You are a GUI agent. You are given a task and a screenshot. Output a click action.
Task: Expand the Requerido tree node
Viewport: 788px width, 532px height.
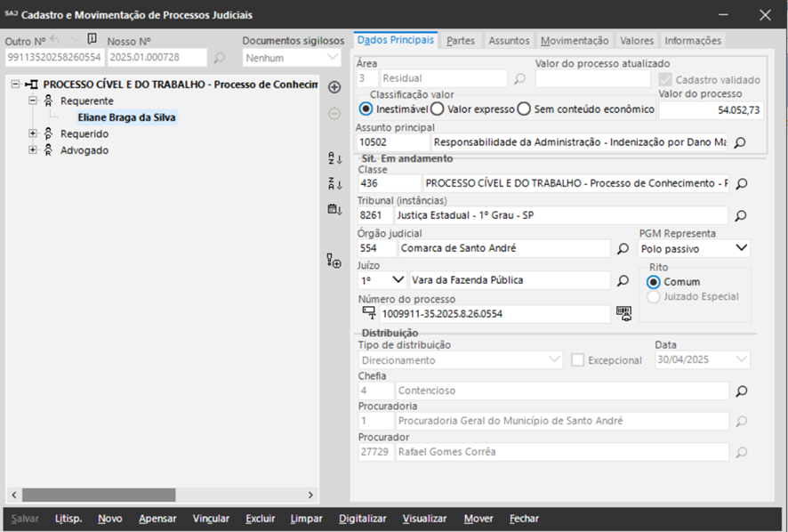point(34,133)
